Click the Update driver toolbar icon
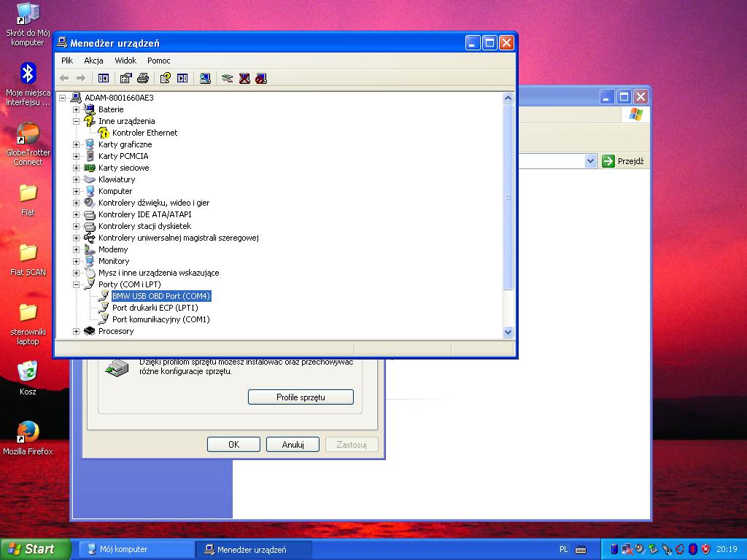The height and width of the screenshot is (560, 747). click(228, 78)
